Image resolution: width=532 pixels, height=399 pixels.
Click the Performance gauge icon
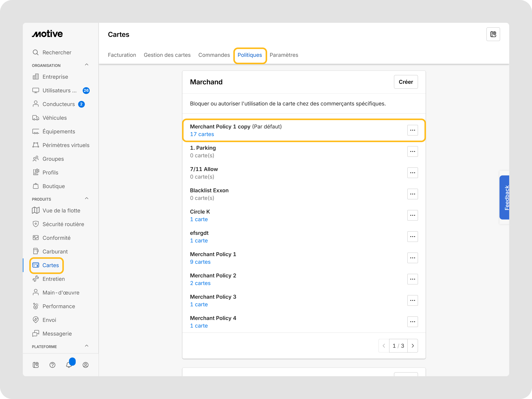36,306
